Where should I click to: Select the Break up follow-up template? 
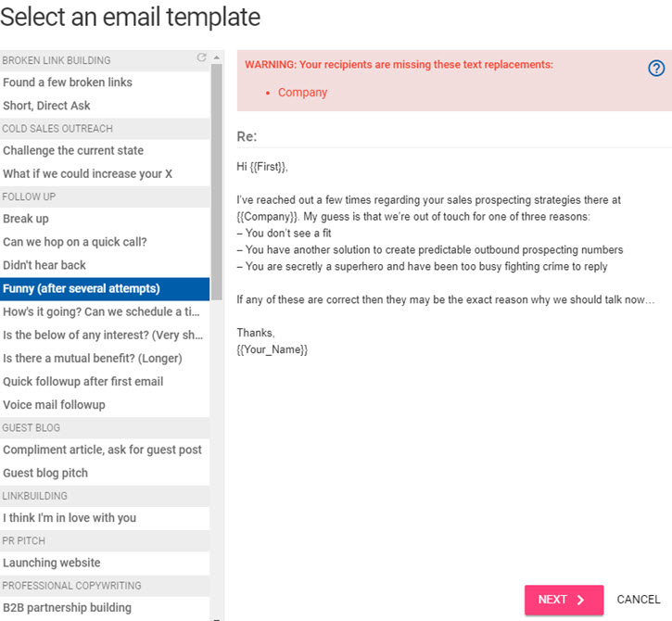(x=105, y=219)
